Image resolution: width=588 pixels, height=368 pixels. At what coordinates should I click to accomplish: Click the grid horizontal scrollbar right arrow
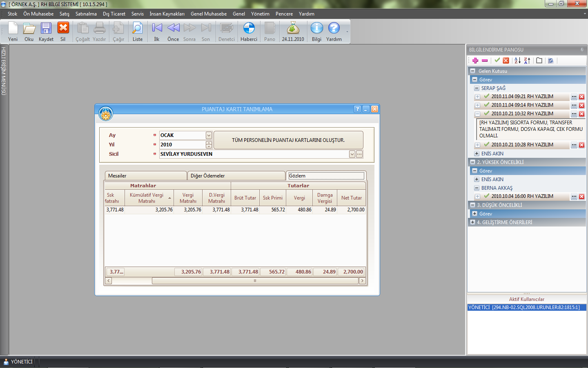click(x=362, y=281)
